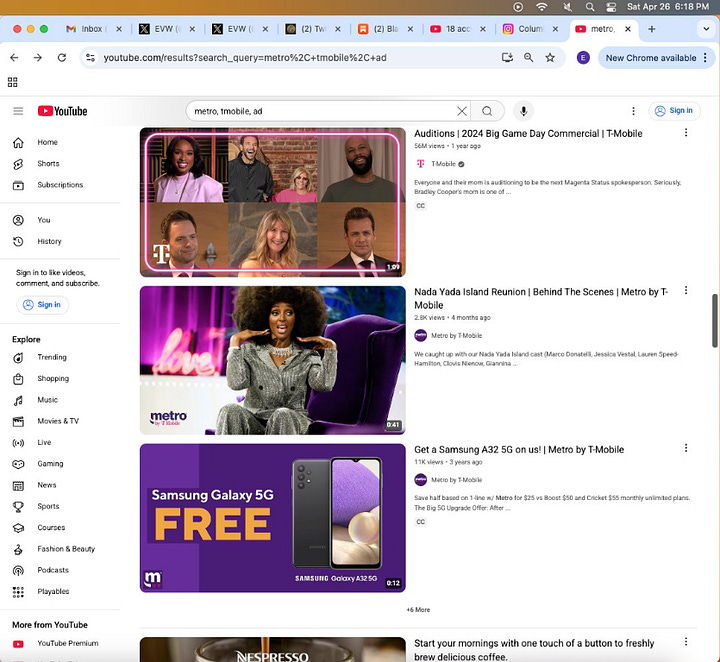Open Chrome profile E avatar
The width and height of the screenshot is (720, 662).
(583, 57)
